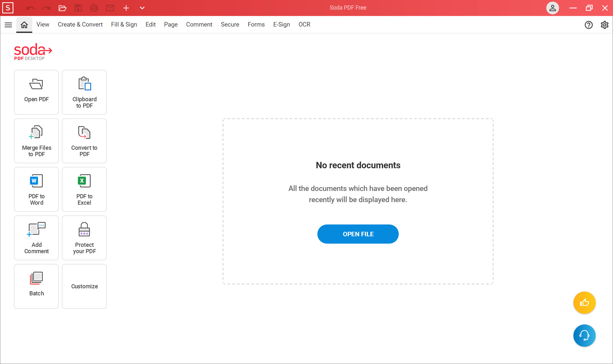Screen dimensions: 613x364
Task: Switch to the Fill & Sign tab
Action: pyautogui.click(x=124, y=25)
